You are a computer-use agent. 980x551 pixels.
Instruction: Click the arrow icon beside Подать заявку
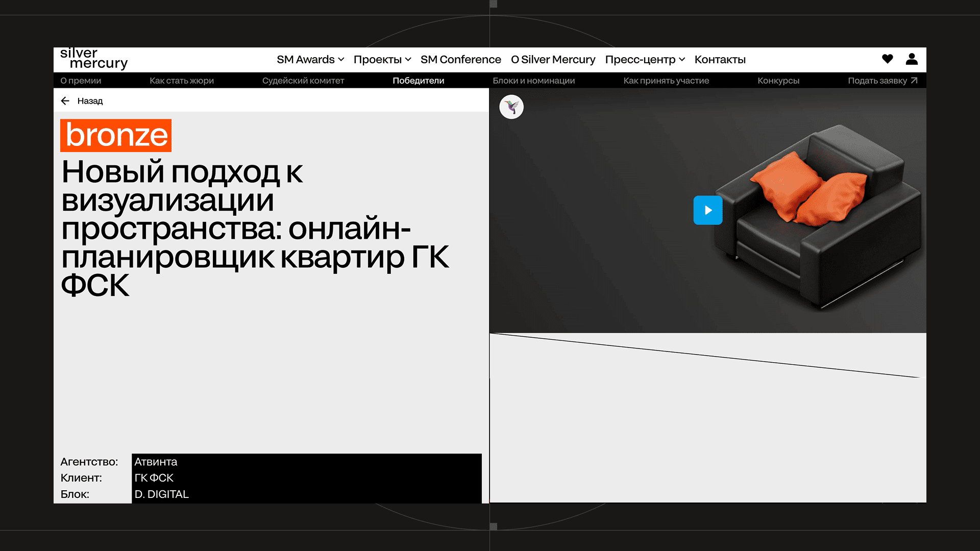[914, 81]
